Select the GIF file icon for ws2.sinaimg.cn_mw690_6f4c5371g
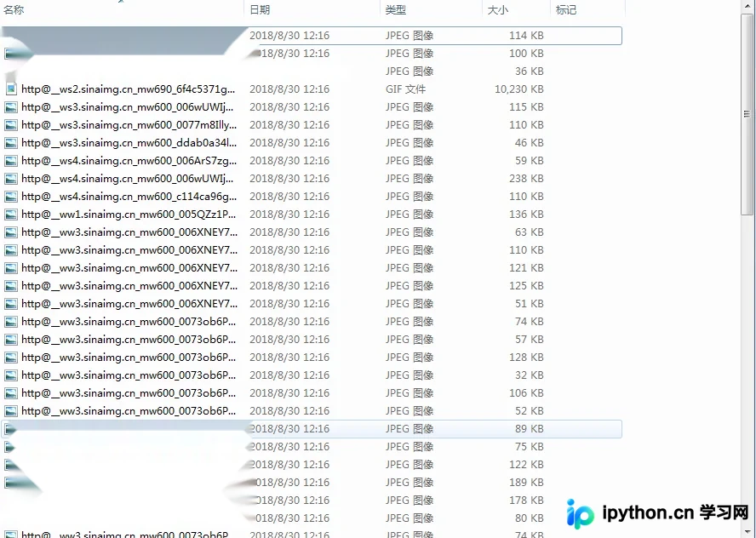 (11, 89)
